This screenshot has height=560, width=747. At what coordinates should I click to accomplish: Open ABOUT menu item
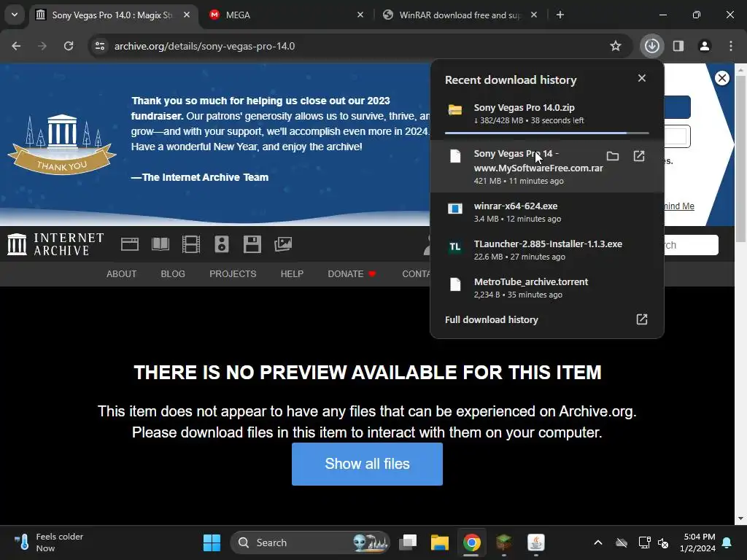tap(122, 274)
